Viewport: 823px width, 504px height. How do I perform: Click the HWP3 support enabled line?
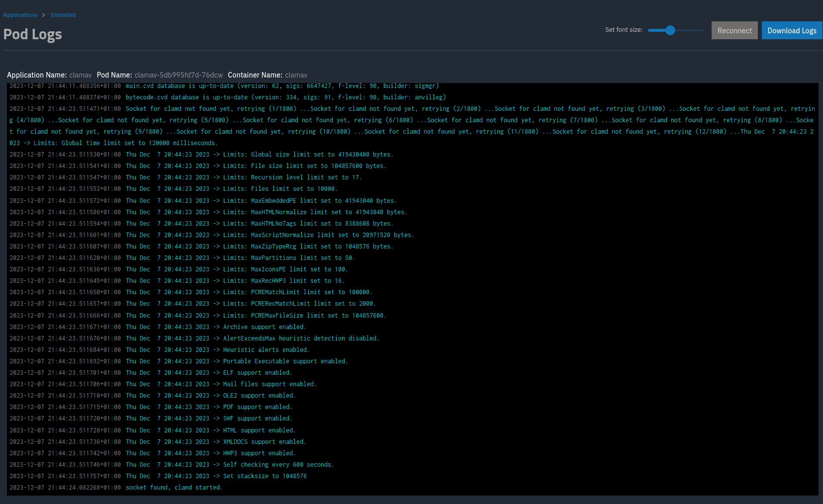[x=153, y=453]
